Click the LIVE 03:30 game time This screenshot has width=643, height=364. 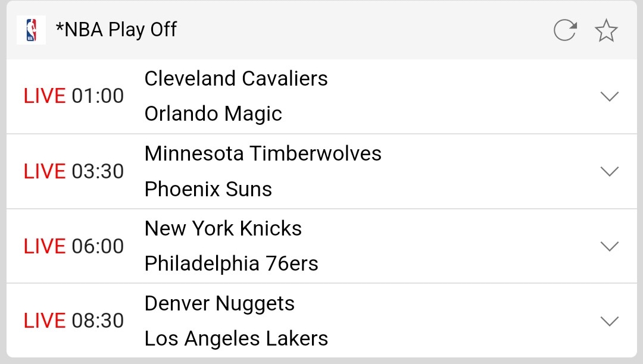pos(74,171)
